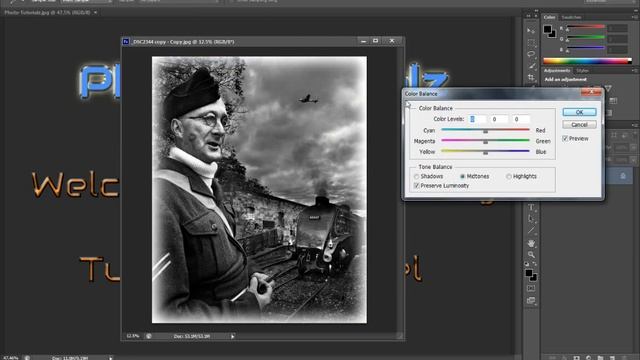The image size is (640, 360).
Task: Open the Layers panel flyout menu
Action: pyautogui.click(x=635, y=125)
